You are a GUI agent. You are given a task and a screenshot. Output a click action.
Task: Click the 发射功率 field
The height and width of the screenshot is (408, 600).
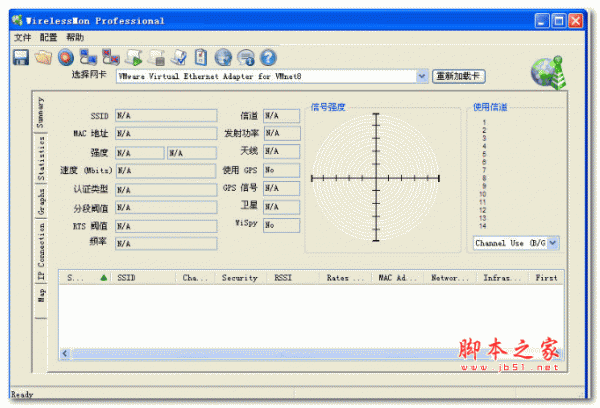tap(282, 133)
